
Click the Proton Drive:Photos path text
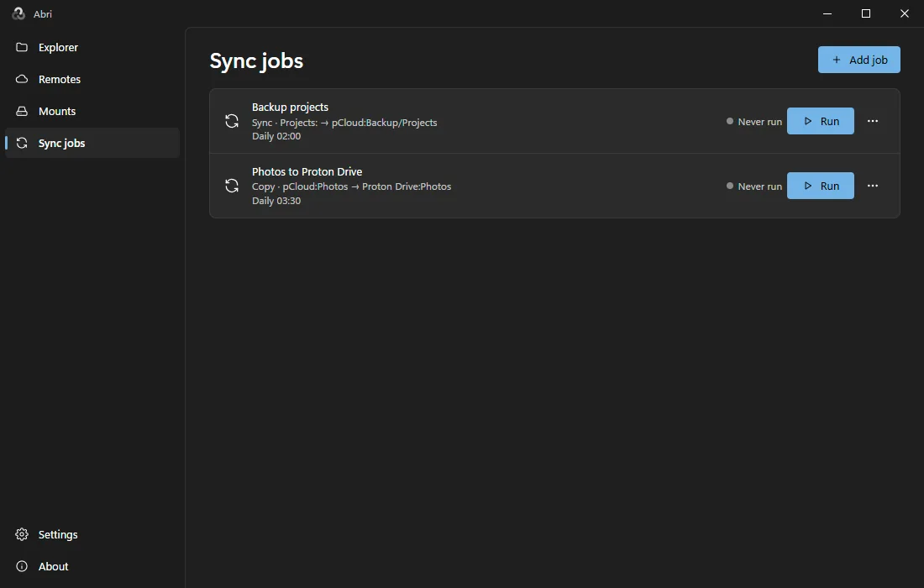pyautogui.click(x=407, y=186)
